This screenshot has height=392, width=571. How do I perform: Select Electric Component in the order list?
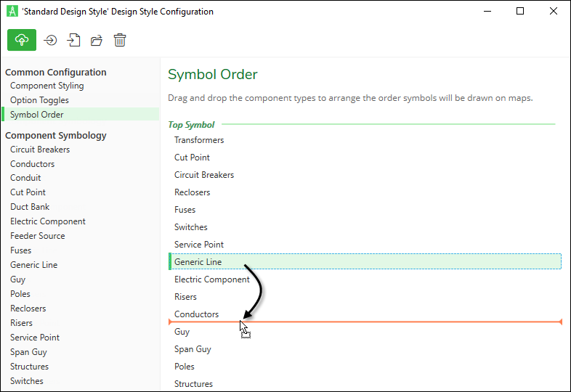tap(212, 279)
